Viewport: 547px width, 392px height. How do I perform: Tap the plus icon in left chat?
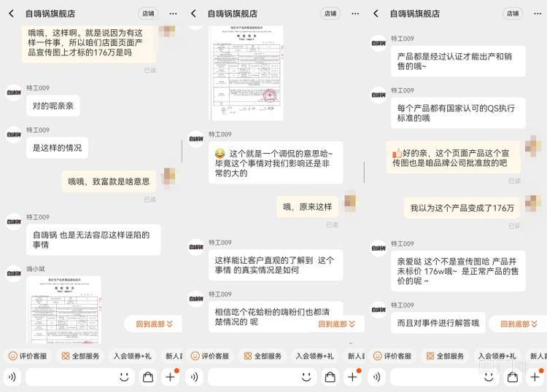pos(170,377)
